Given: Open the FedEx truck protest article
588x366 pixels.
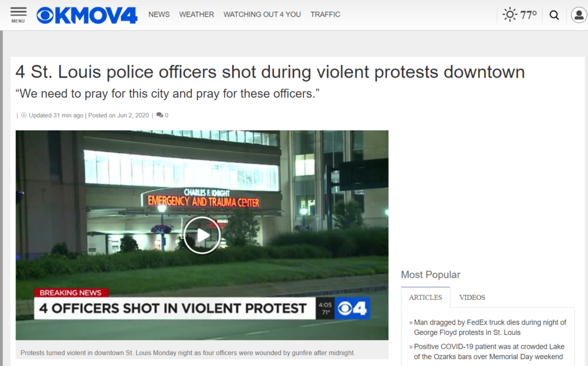Looking at the screenshot, I should tap(490, 328).
